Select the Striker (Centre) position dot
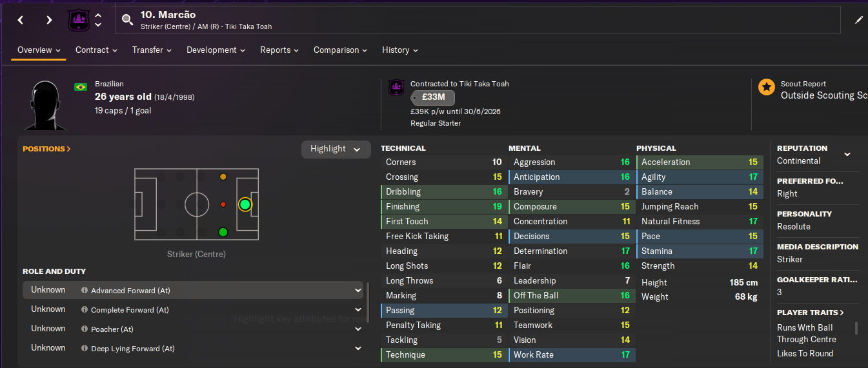Viewport: 868px width, 368px height. (x=245, y=204)
